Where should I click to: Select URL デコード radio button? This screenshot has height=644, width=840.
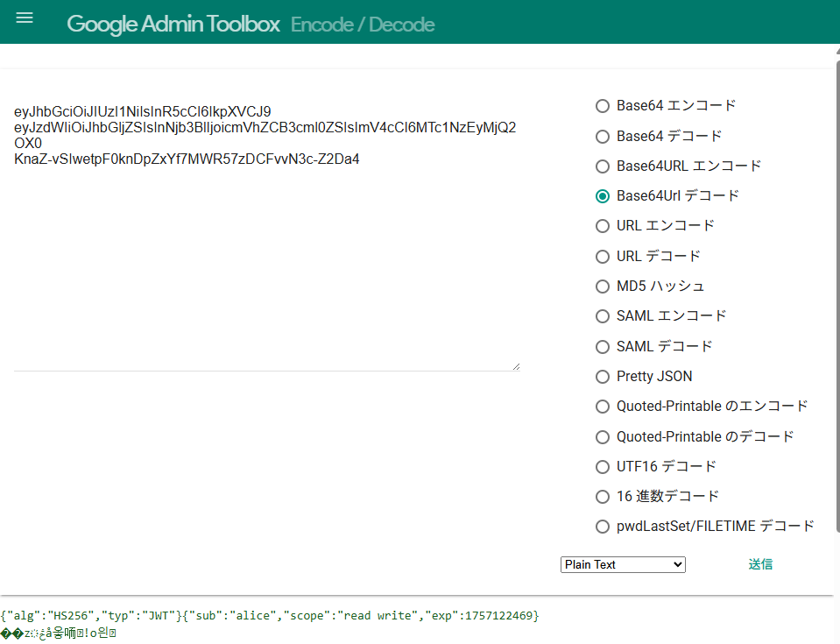point(603,257)
